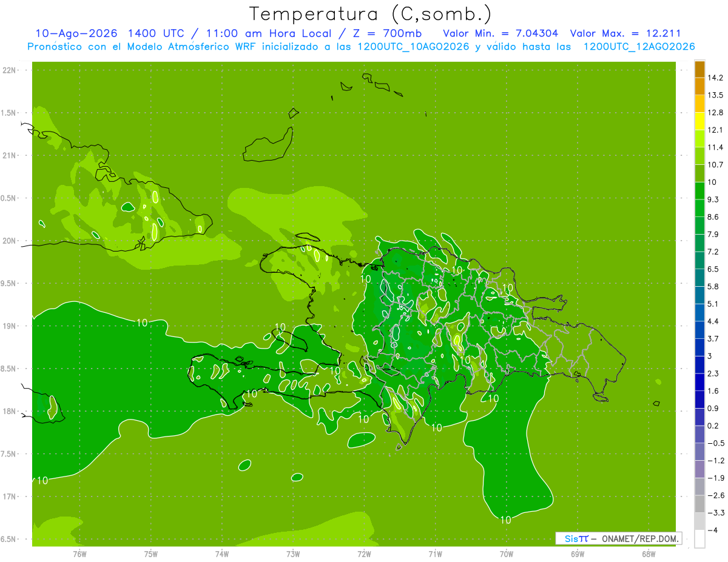
Task: Click the white swatch below -4
Action: (x=699, y=539)
